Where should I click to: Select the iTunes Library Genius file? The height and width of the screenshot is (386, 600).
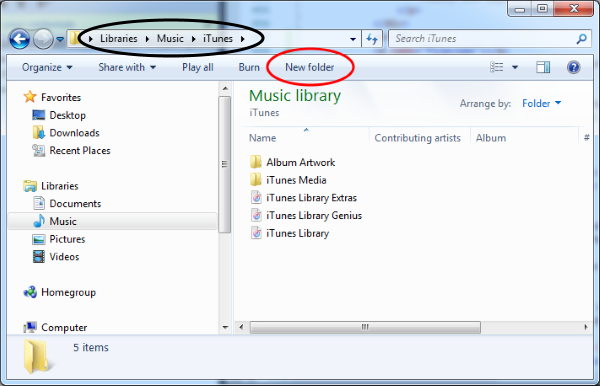[314, 216]
